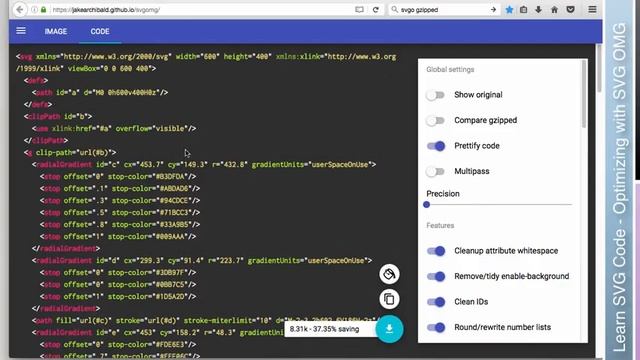Toggle Remove/tidy enable-background
Screen dimensions: 640x360
[436, 277]
